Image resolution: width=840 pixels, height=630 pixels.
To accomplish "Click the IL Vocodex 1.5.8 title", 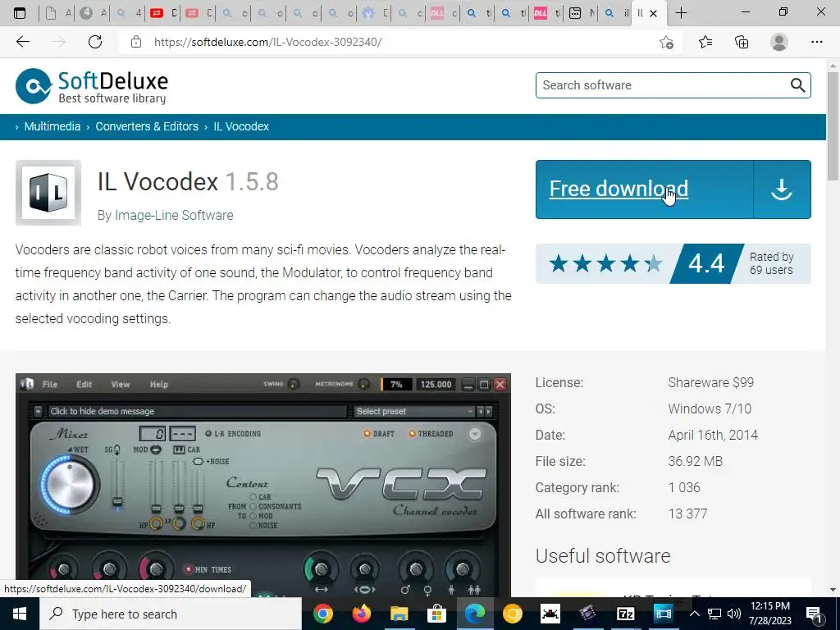I will point(188,181).
